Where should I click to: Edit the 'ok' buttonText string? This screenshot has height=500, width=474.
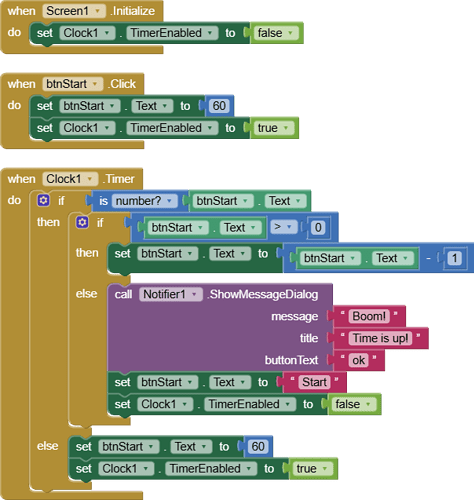(x=359, y=360)
